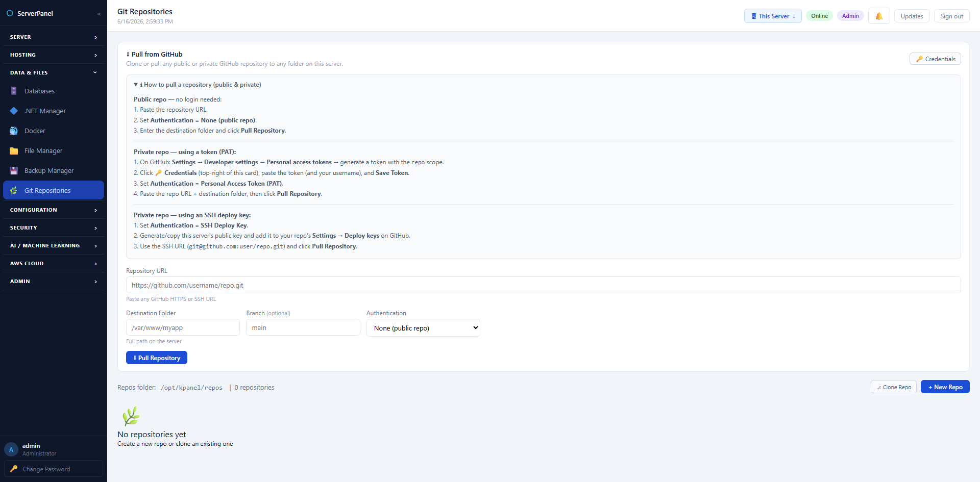
Task: Expand the CONFIGURATION section
Action: [54, 210]
